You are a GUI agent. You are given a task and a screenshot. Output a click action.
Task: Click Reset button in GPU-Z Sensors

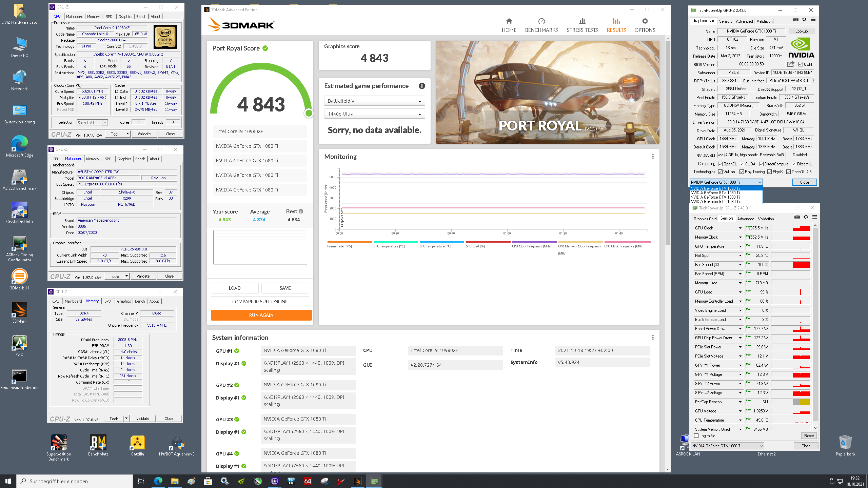pos(809,436)
